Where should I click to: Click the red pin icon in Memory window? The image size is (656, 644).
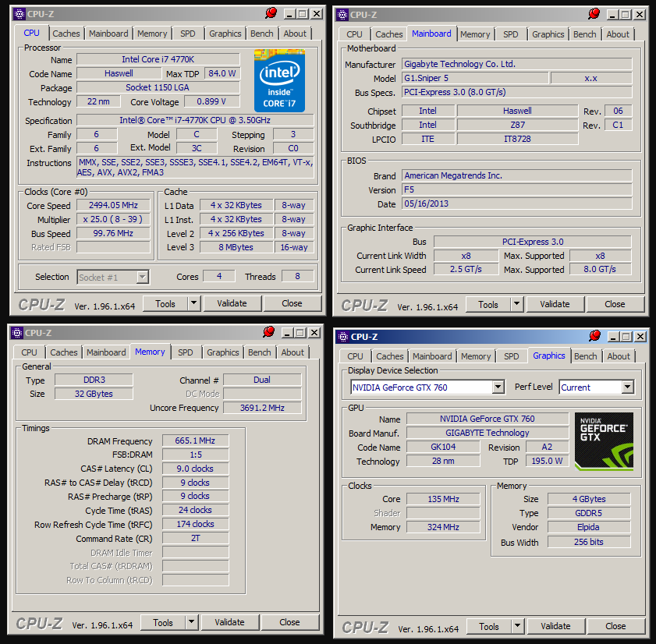[x=268, y=332]
